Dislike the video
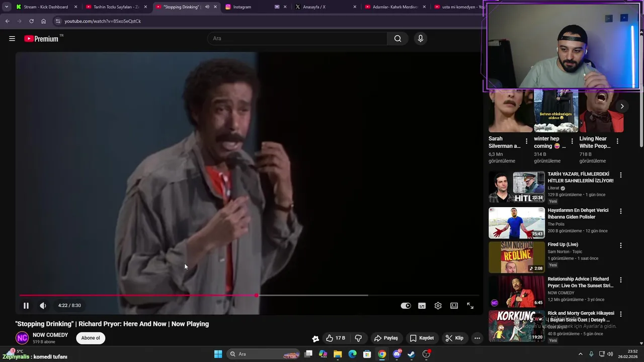This screenshot has width=644, height=362. (x=358, y=338)
